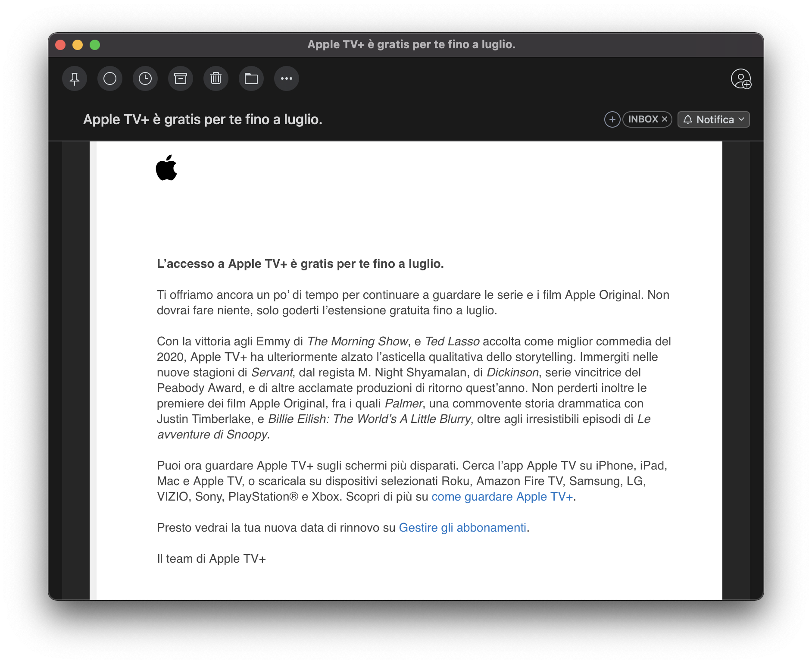Add a label with the plus circle button
This screenshot has width=812, height=664.
tap(612, 119)
